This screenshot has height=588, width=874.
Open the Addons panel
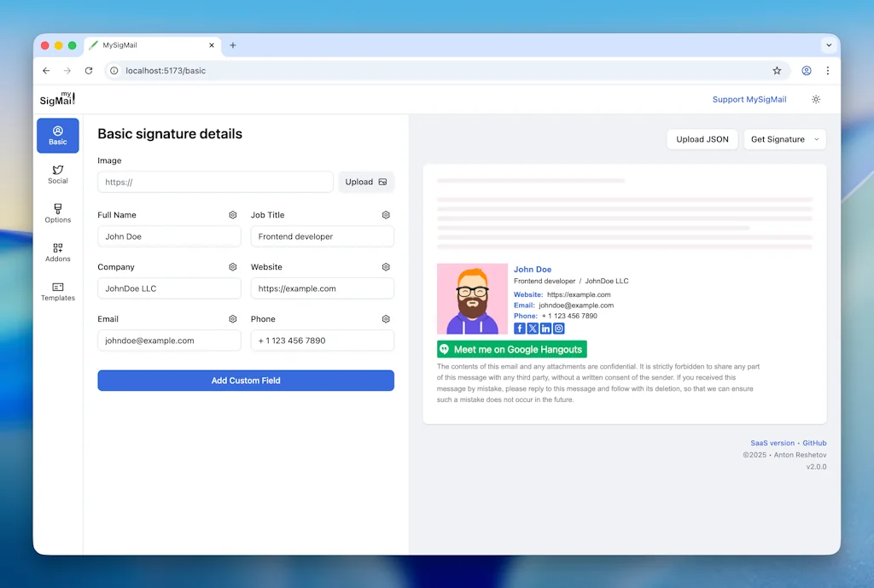tap(57, 253)
